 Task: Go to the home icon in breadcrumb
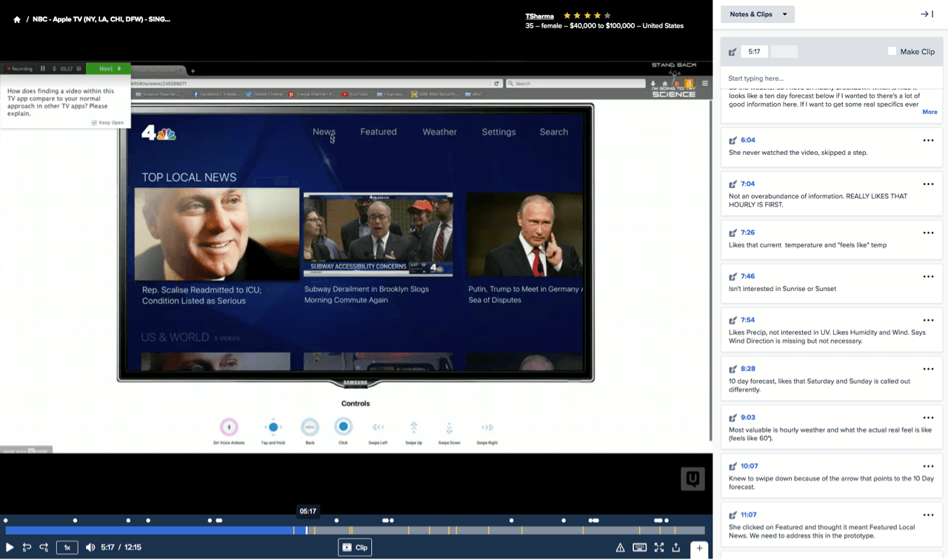[17, 19]
